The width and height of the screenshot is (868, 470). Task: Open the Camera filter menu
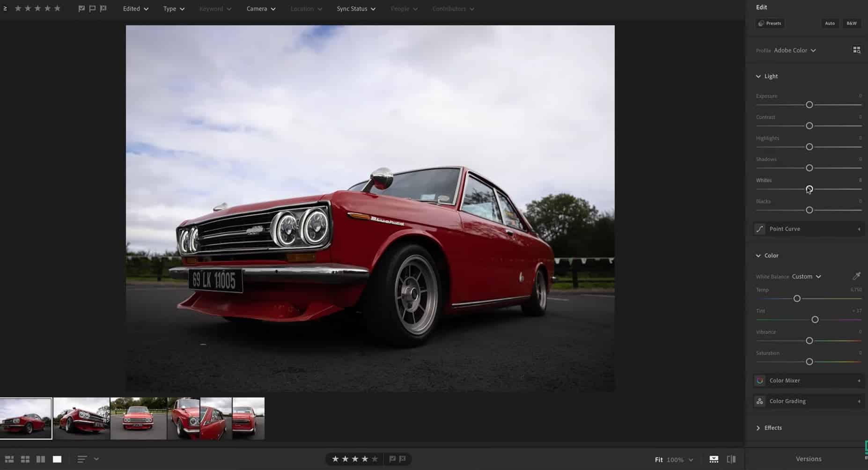tap(261, 9)
